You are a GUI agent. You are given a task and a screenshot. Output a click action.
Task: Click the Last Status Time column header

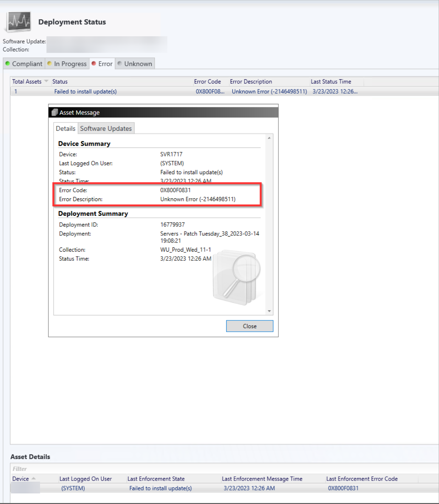331,82
